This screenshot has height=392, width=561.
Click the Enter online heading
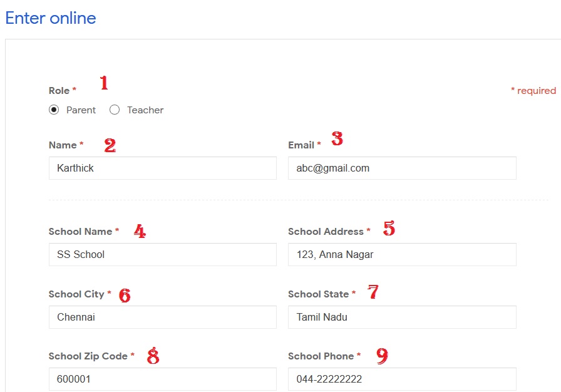point(51,18)
